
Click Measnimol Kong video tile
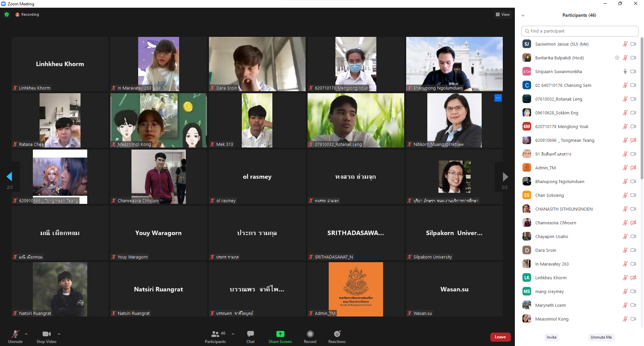coord(159,120)
